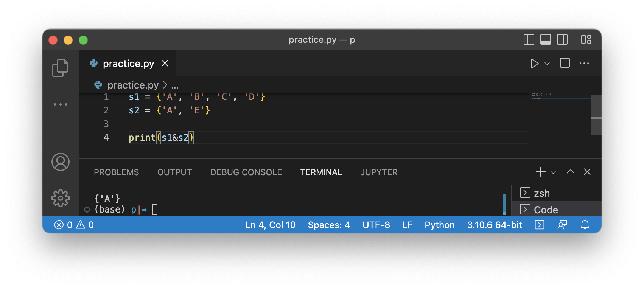Open notifications bell in status bar

click(x=585, y=225)
